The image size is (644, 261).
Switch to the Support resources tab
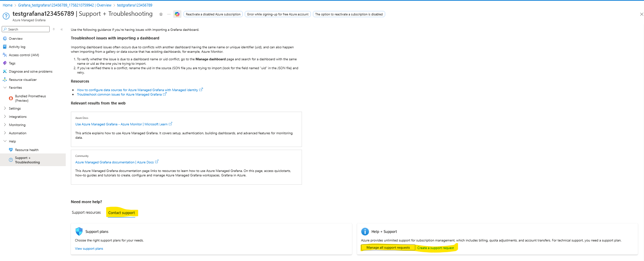click(x=86, y=213)
